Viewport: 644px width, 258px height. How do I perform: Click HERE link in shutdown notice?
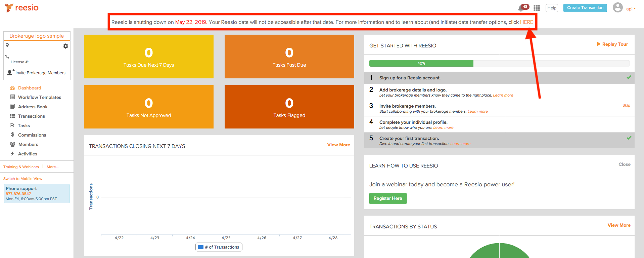526,22
